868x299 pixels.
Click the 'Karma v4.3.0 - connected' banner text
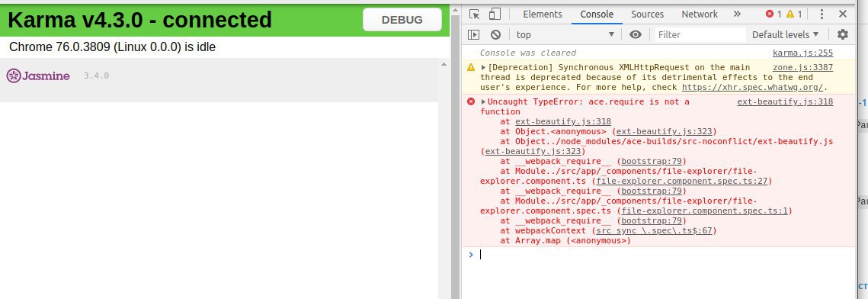(139, 20)
